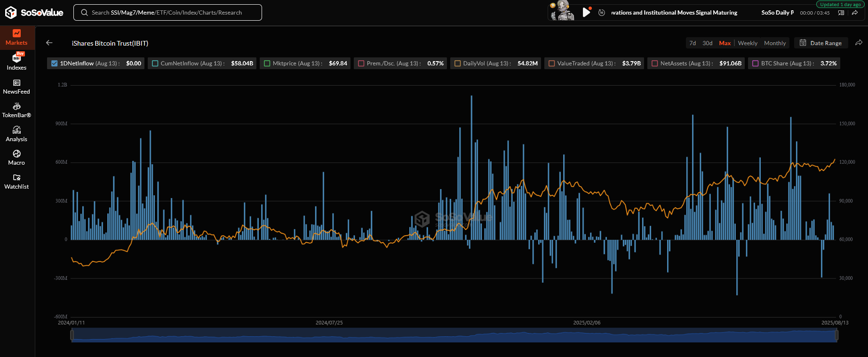Click the scrolling podcast title text
868x357 pixels.
[674, 13]
